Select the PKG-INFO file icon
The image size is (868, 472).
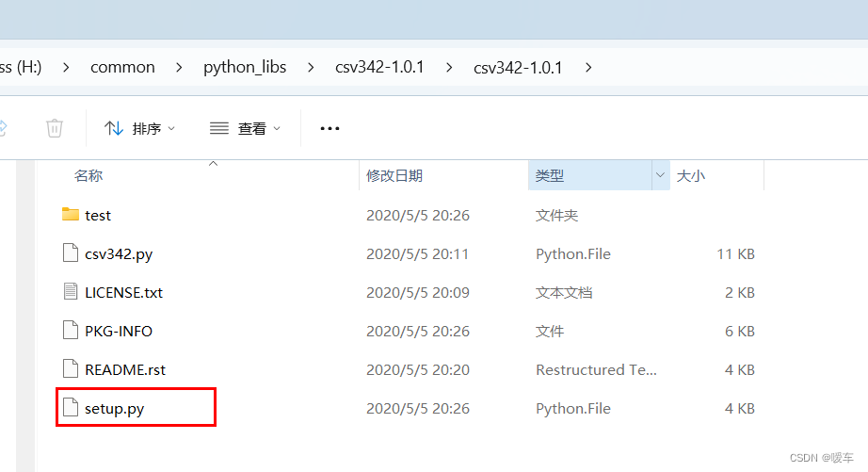71,330
